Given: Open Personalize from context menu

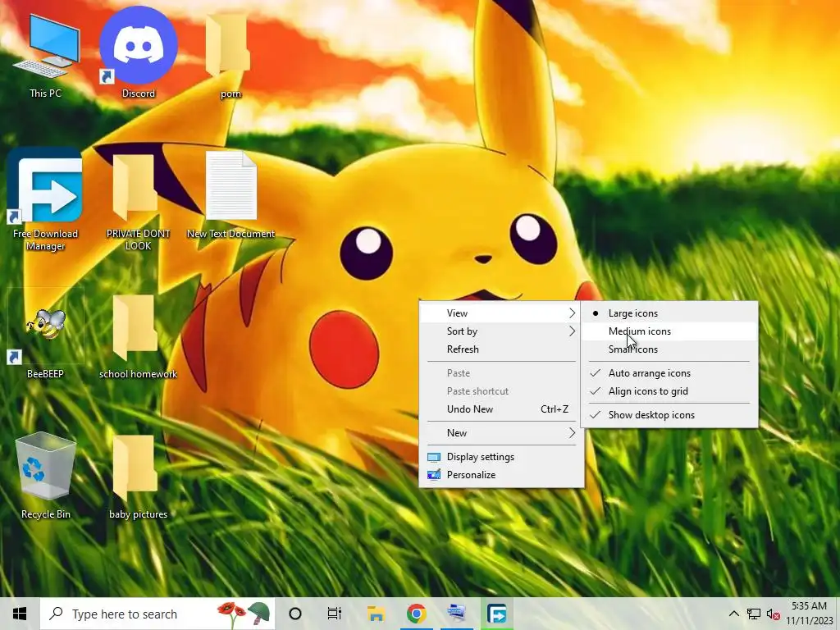Looking at the screenshot, I should pyautogui.click(x=501, y=475).
